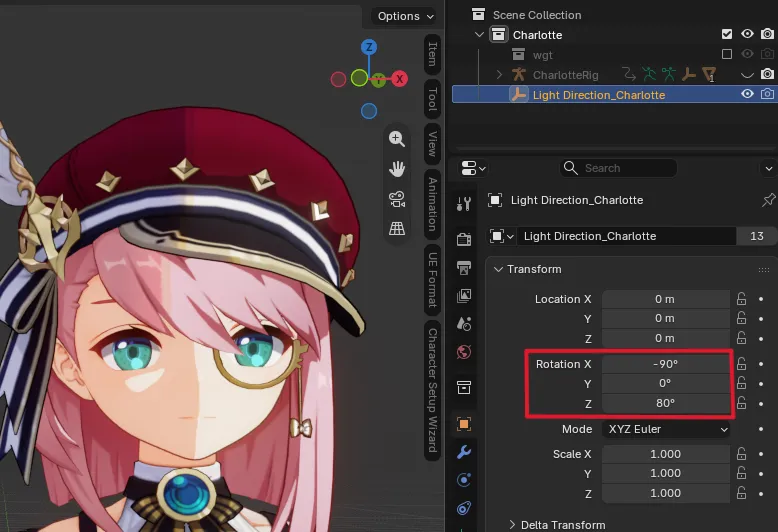Click the properties Search field
778x532 pixels.
coord(618,168)
